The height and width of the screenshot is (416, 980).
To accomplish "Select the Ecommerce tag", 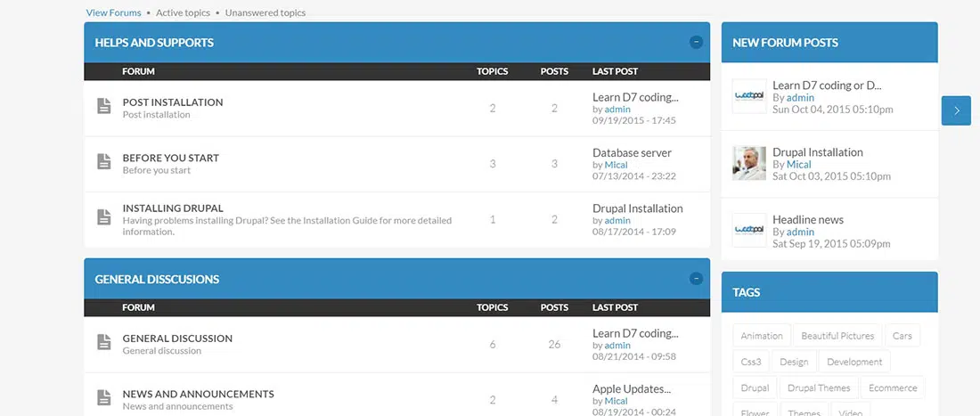I will point(893,388).
